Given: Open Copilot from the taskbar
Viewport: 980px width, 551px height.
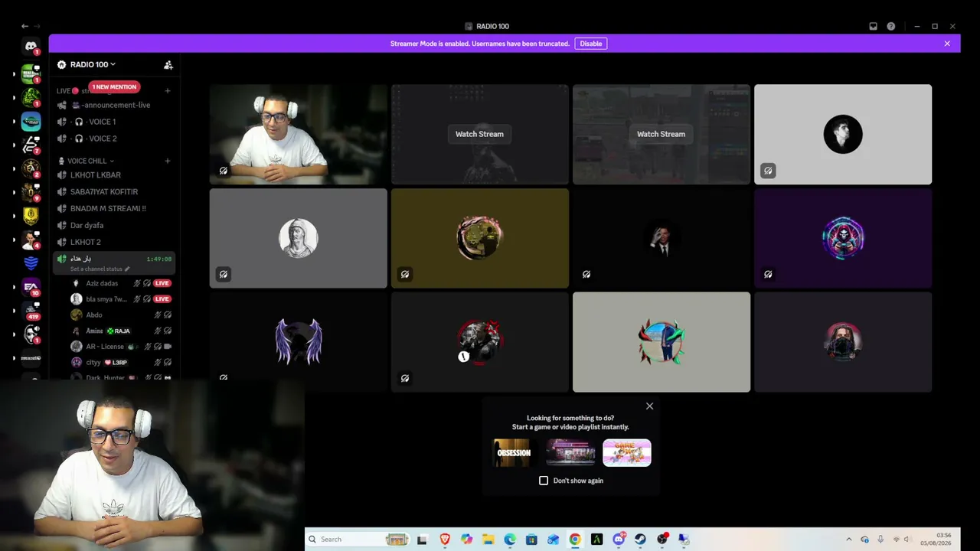Looking at the screenshot, I should pos(466,540).
